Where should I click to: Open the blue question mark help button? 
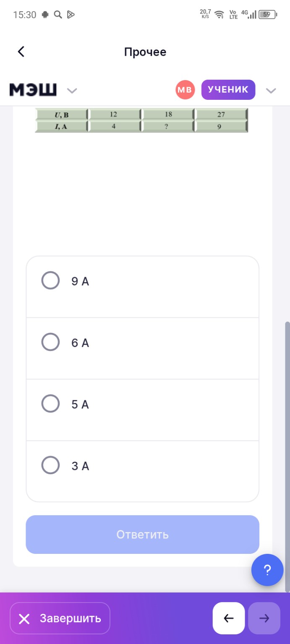click(x=267, y=570)
